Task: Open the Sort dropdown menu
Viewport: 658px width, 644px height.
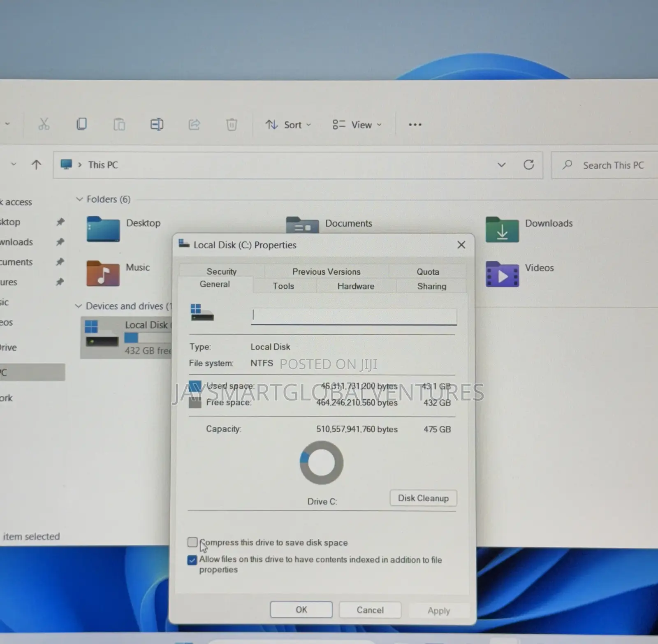Action: tap(288, 125)
